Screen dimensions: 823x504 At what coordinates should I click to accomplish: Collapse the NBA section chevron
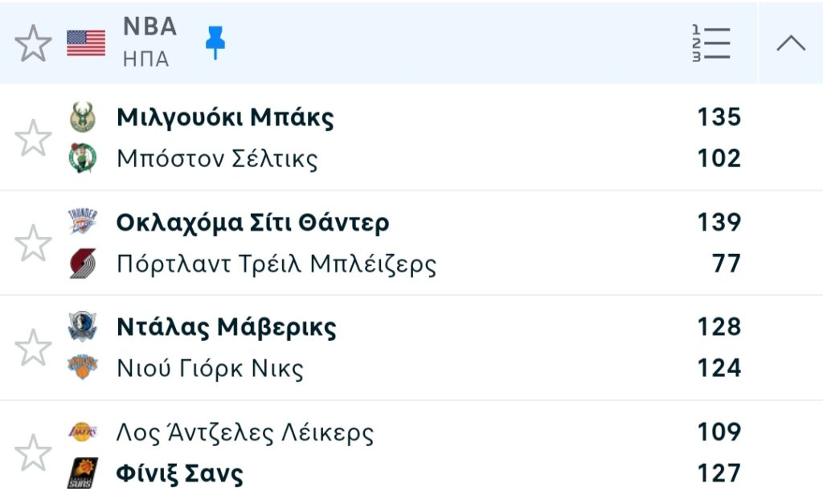click(791, 43)
